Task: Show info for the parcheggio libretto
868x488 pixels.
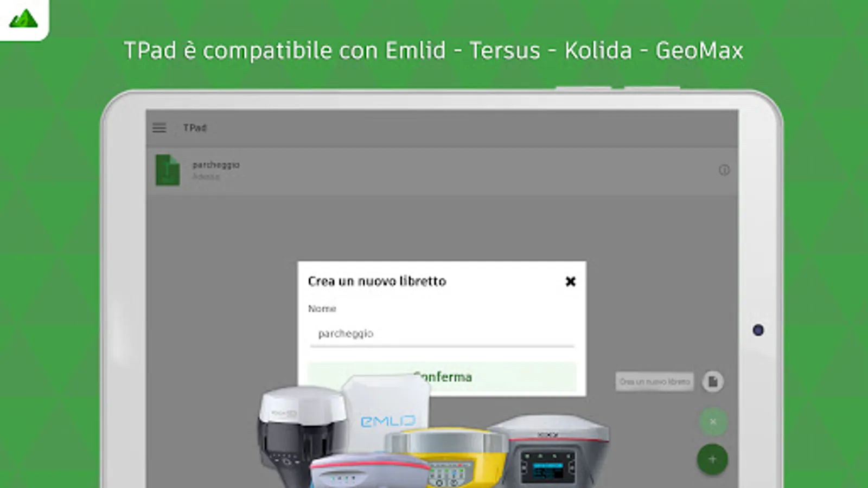Action: coord(724,170)
